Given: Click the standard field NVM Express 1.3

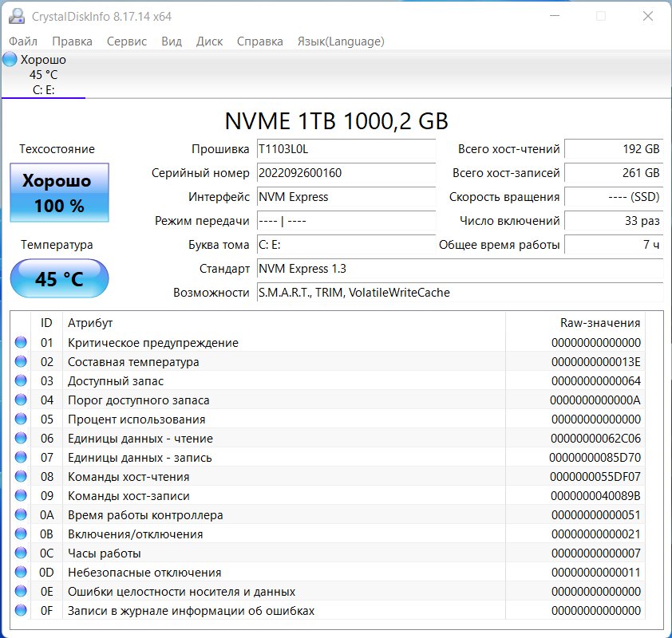Looking at the screenshot, I should point(460,269).
